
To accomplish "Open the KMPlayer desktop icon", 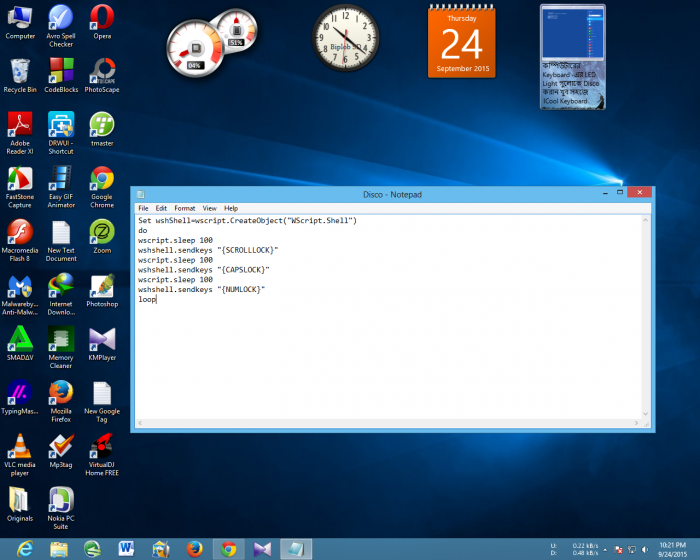I will [102, 344].
